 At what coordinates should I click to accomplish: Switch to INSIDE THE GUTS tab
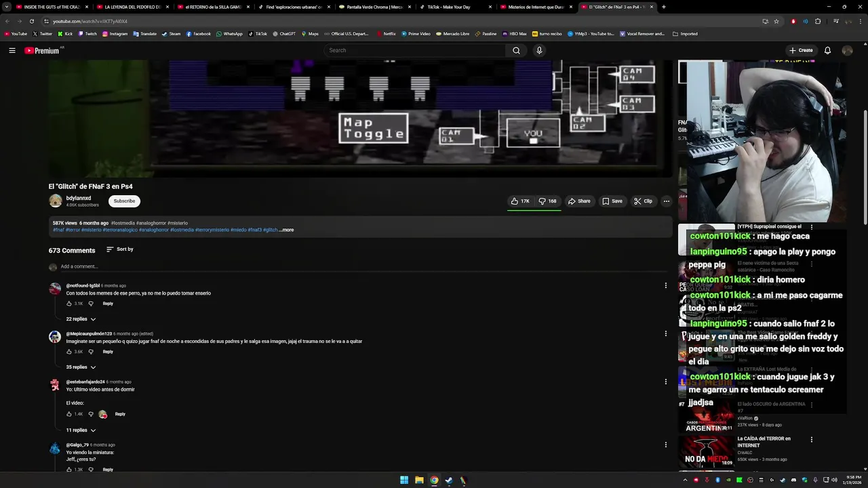click(52, 7)
